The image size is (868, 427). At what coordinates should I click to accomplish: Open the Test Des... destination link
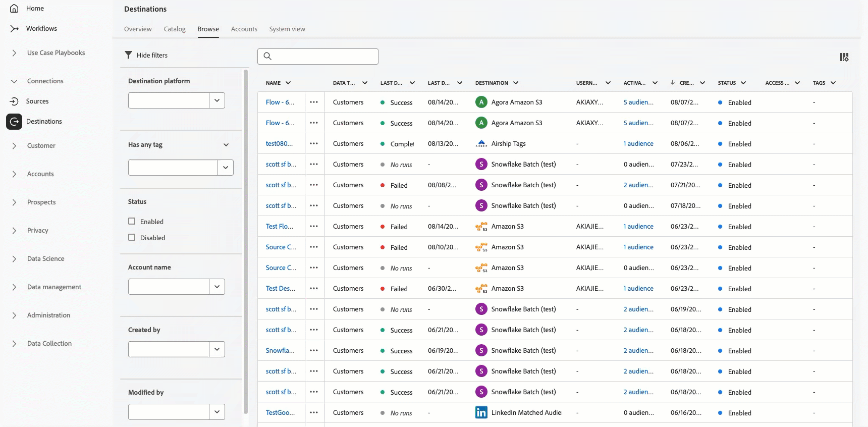280,289
